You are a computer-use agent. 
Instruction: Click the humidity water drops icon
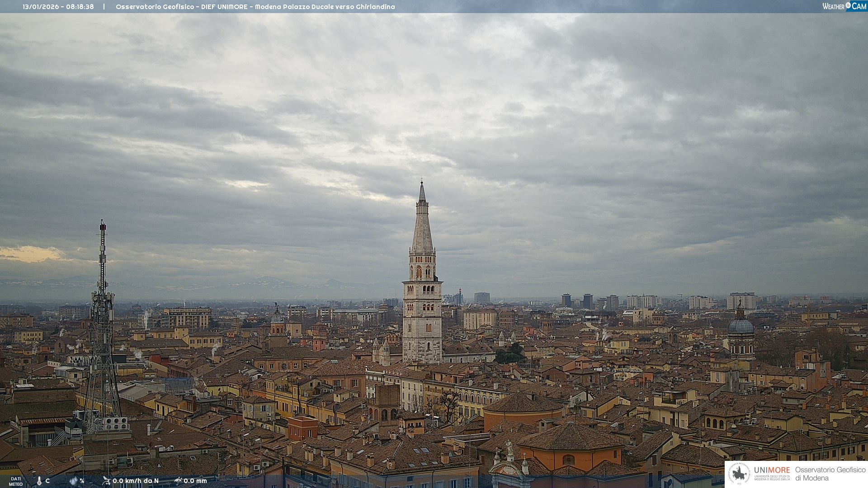pyautogui.click(x=74, y=481)
